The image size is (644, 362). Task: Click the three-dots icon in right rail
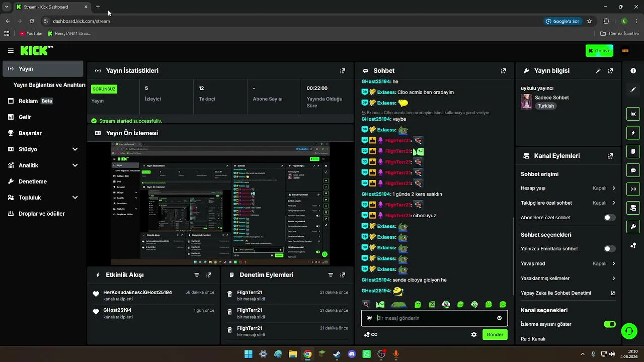point(633,245)
